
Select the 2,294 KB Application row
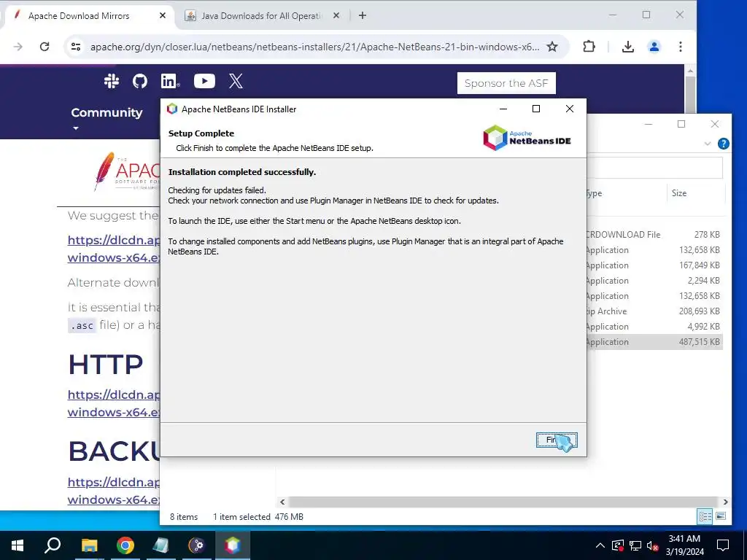coord(654,281)
